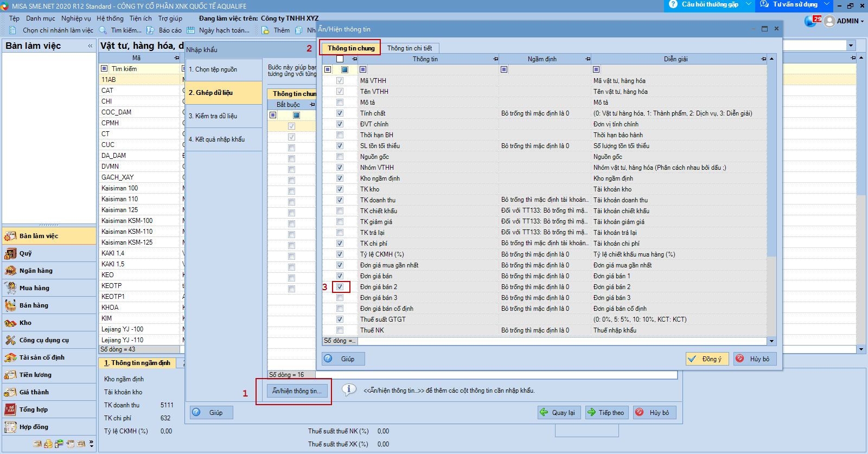The height and width of the screenshot is (454, 868).
Task: Check the Thuế NK checkbox
Action: pos(340,330)
